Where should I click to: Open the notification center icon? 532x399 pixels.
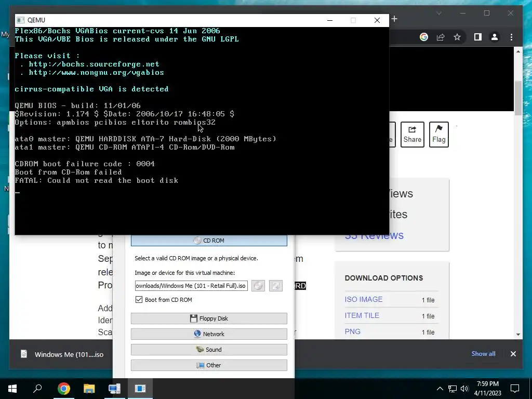tap(515, 389)
